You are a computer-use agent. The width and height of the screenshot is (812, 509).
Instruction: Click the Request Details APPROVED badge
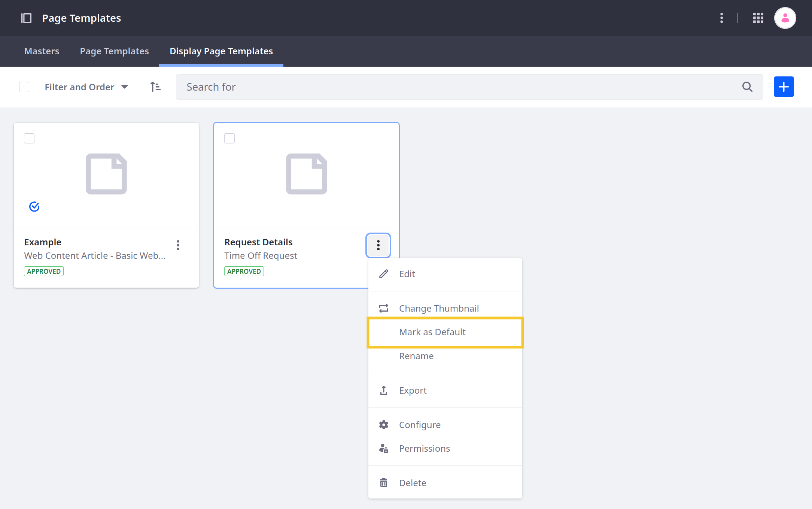(244, 271)
